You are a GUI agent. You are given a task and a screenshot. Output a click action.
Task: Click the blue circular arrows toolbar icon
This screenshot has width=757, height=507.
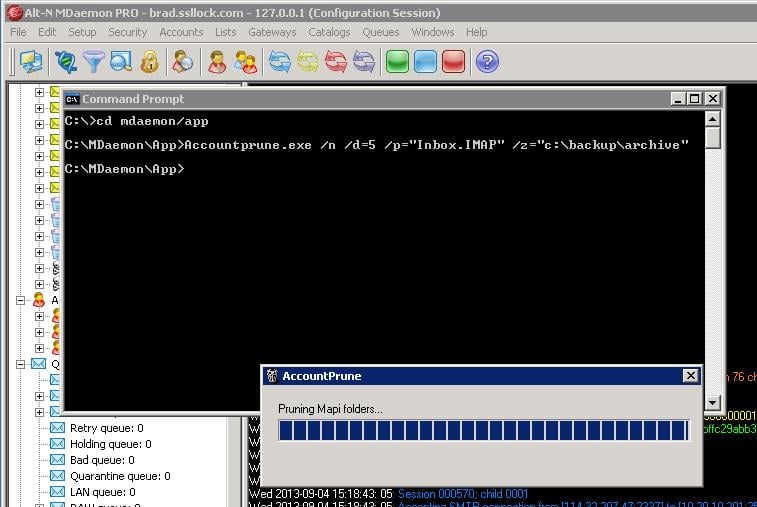280,62
